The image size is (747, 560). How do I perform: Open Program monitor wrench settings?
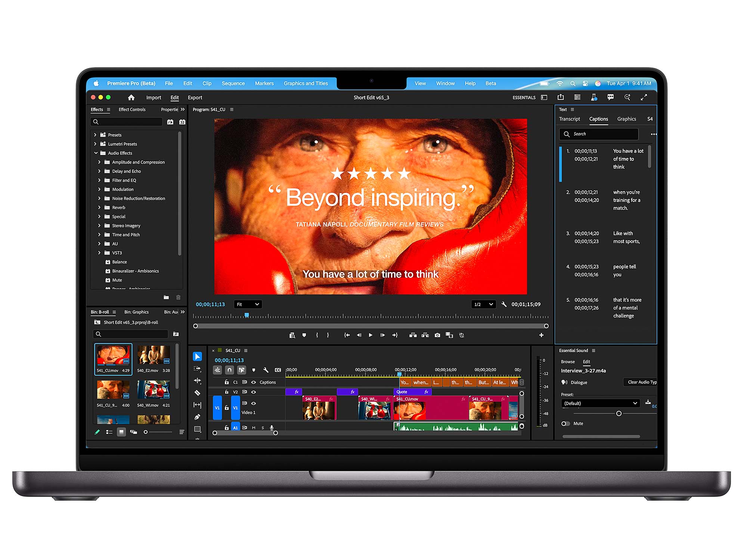pyautogui.click(x=504, y=304)
